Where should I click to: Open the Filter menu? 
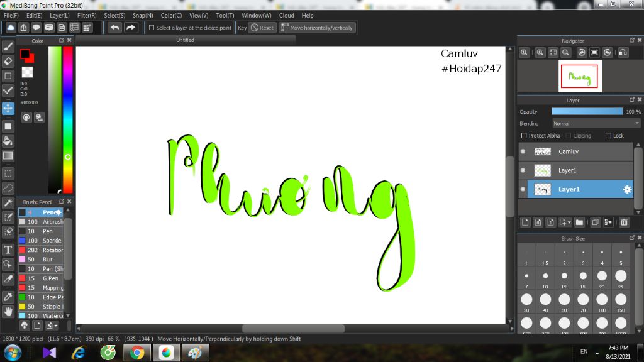(x=87, y=16)
